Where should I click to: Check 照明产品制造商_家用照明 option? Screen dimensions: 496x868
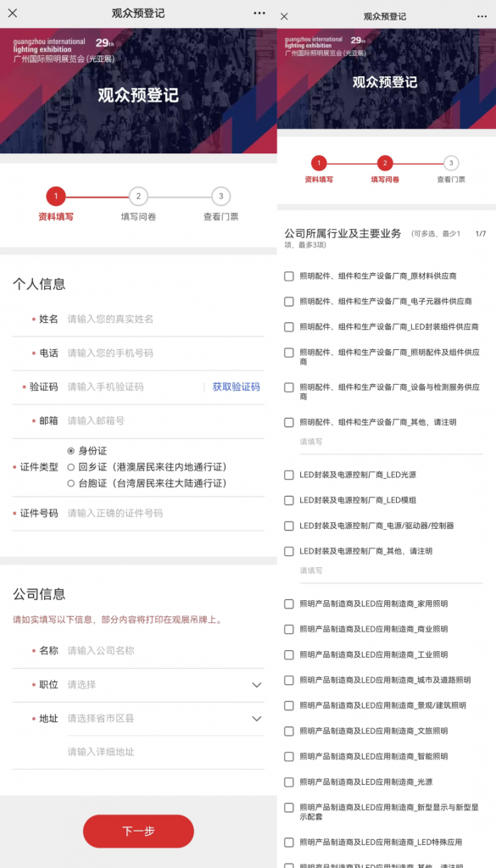289,604
